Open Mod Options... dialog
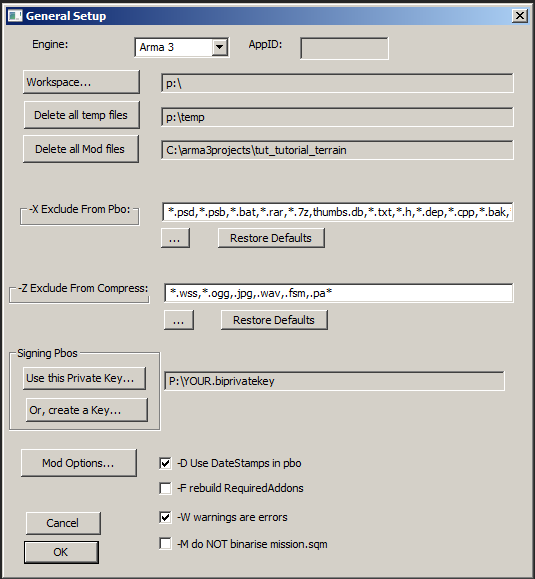This screenshot has width=535, height=579. [79, 463]
